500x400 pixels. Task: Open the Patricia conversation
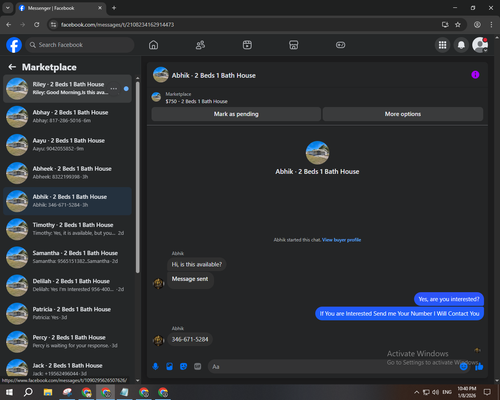[x=67, y=314]
